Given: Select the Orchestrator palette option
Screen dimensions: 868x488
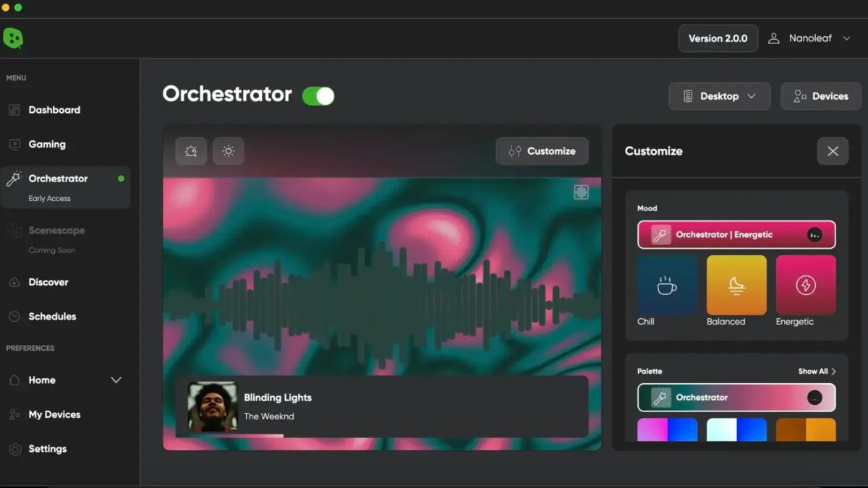Looking at the screenshot, I should click(736, 398).
